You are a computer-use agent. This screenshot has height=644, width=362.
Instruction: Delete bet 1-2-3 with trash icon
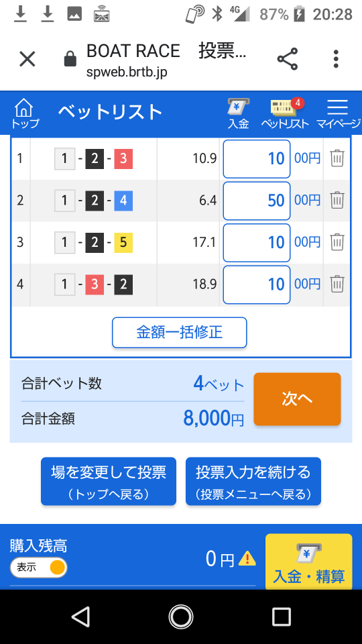[x=337, y=158]
